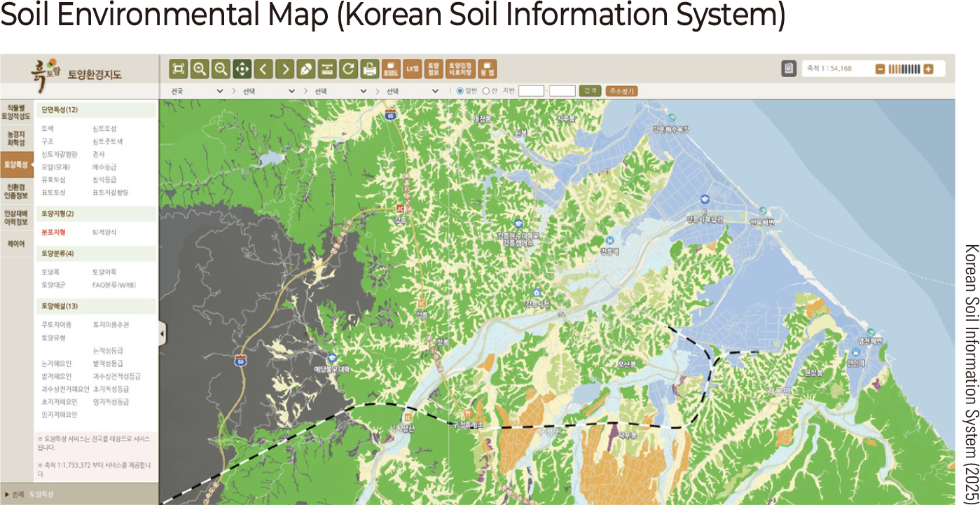Viewport: 980px width, 505px height.
Task: Open the 전국 region dropdown
Action: click(197, 91)
